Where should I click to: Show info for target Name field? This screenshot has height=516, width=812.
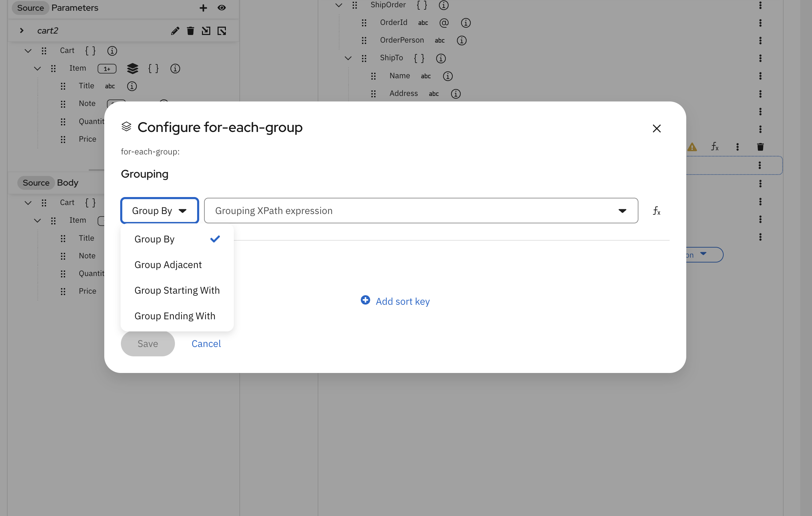pos(448,76)
